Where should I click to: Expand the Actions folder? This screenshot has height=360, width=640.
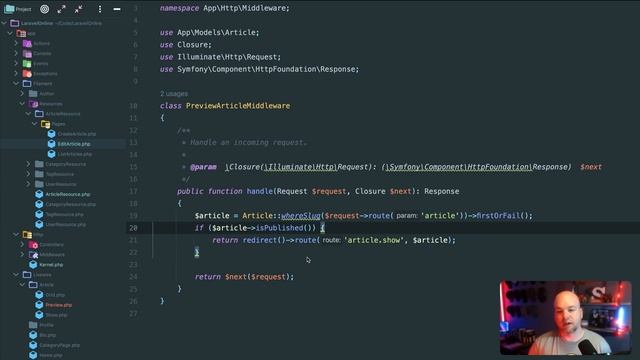[16, 43]
